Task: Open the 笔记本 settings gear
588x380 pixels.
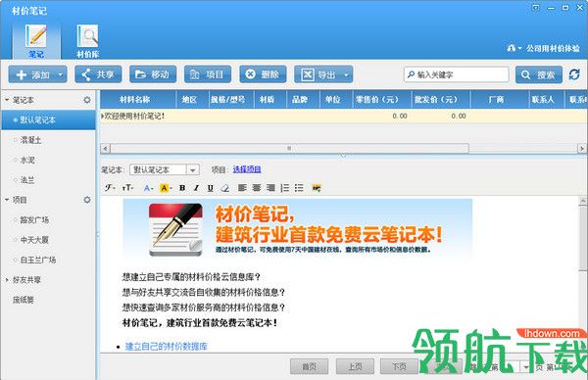Action: click(87, 100)
